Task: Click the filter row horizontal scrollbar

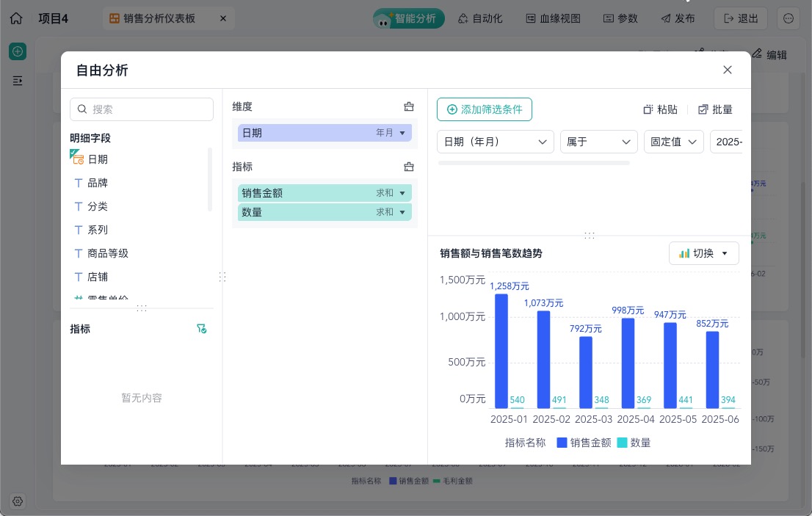Action: coord(534,163)
